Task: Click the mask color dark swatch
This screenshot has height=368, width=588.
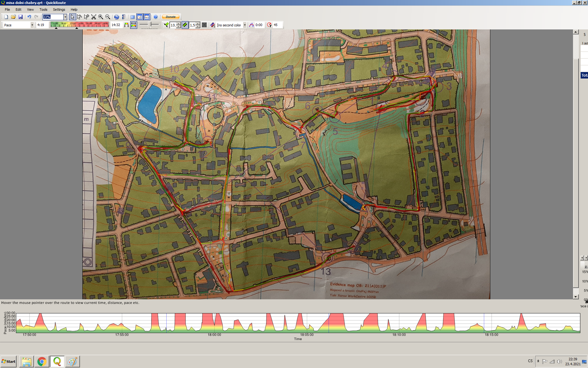Action: click(204, 25)
